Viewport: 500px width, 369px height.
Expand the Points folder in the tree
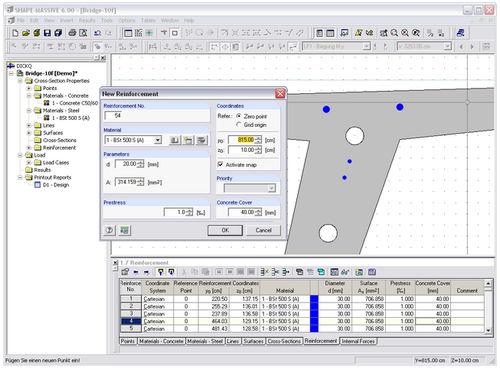point(29,88)
